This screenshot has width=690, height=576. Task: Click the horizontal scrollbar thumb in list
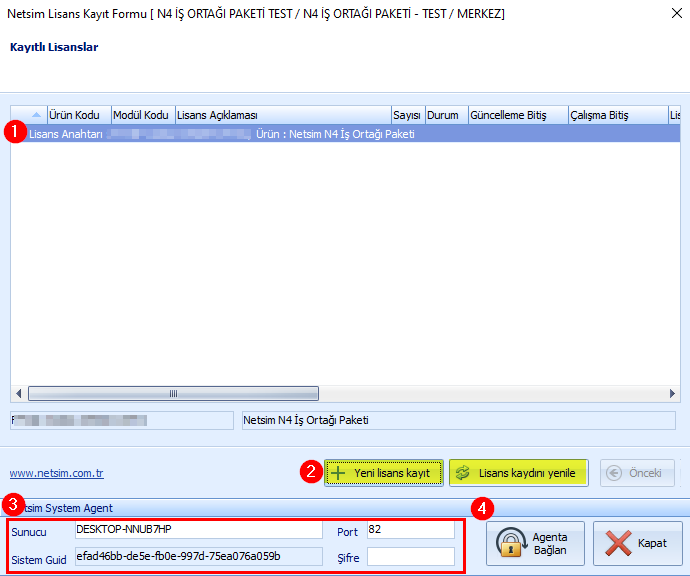click(x=173, y=393)
